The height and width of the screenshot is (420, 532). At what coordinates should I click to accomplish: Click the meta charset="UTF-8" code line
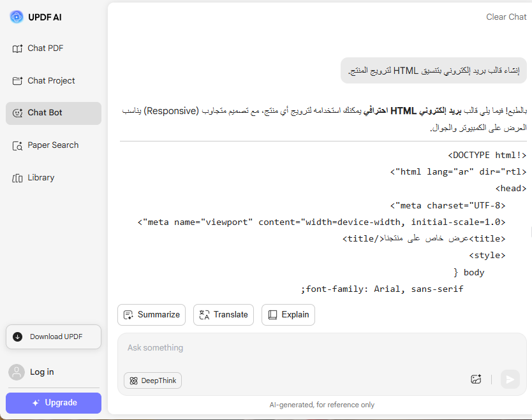click(x=448, y=205)
